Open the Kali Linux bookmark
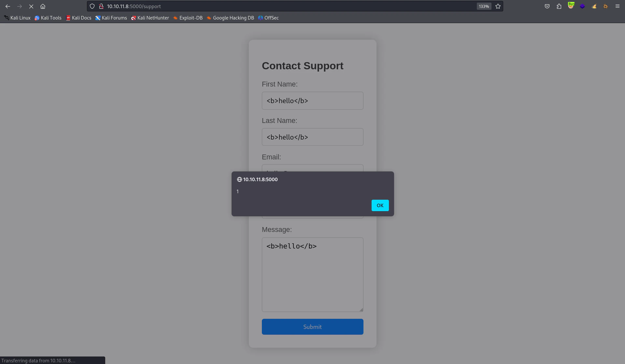 point(17,18)
